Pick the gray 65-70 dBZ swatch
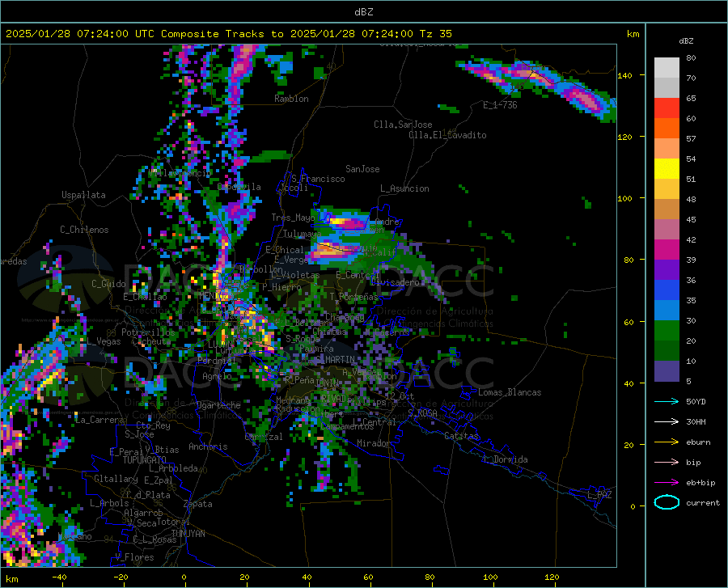Viewport: 728px width, 588px height. [x=667, y=88]
